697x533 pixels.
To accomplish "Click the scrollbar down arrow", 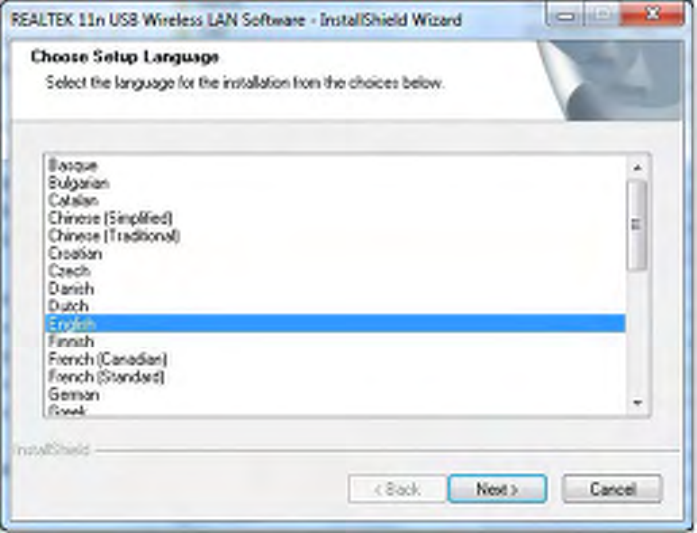I will coord(637,403).
